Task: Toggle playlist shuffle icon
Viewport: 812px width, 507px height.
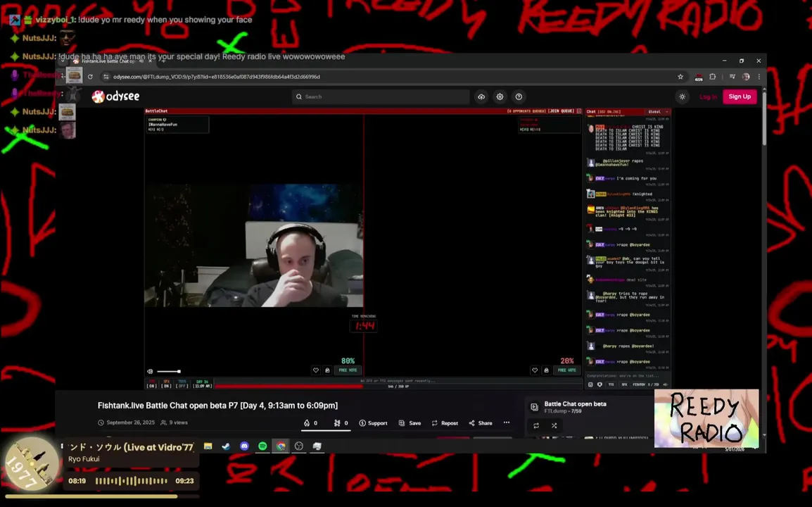Action: point(554,425)
